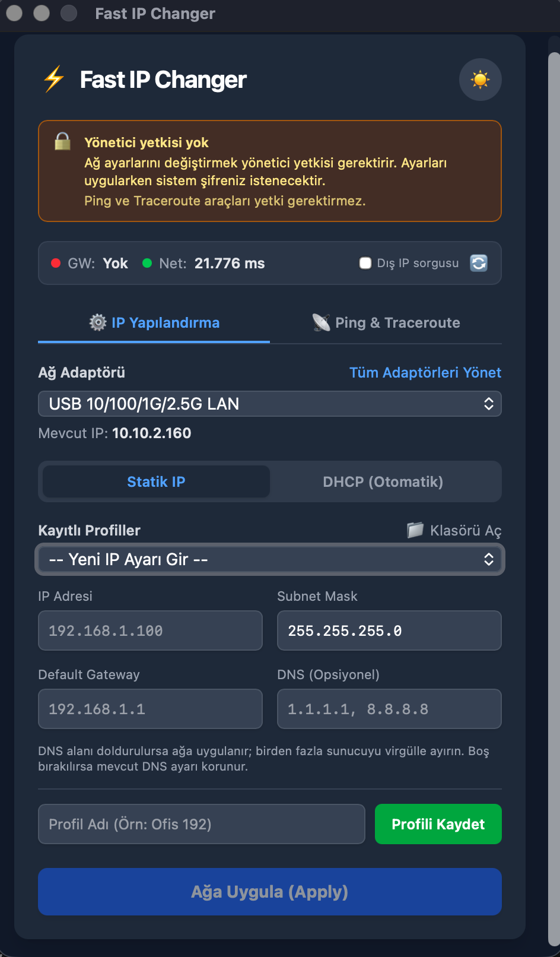
Task: Open the Kayıtlı Profiller dropdown
Action: 270,559
